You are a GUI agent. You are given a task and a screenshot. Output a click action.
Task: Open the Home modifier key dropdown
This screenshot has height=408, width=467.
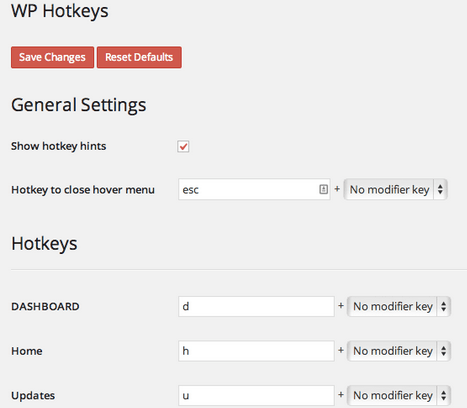tap(399, 351)
